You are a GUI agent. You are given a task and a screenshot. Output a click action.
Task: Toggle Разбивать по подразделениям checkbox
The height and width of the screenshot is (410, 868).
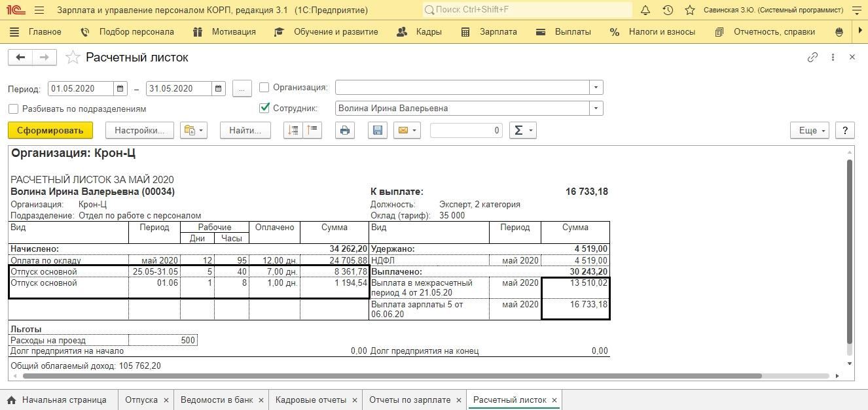(x=14, y=109)
